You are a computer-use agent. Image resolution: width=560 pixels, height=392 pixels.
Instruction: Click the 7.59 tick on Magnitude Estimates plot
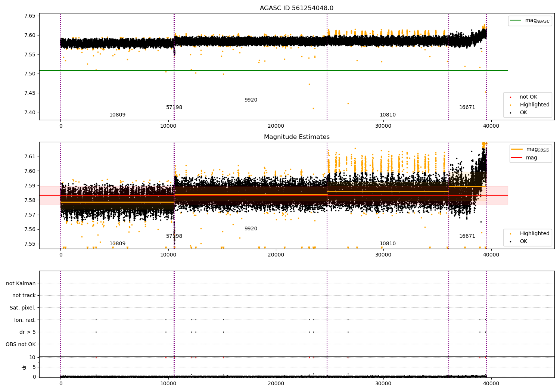30,186
